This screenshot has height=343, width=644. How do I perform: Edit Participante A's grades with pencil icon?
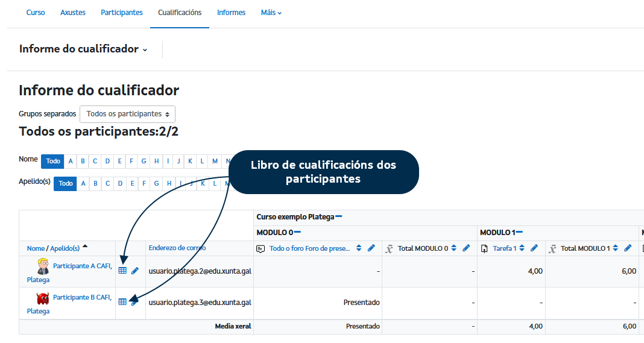[134, 271]
